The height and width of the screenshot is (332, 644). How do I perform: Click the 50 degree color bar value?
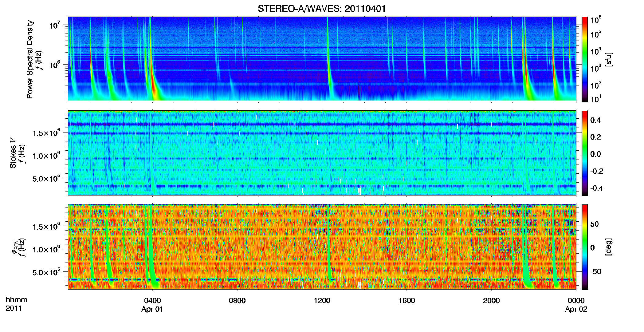tap(594, 224)
